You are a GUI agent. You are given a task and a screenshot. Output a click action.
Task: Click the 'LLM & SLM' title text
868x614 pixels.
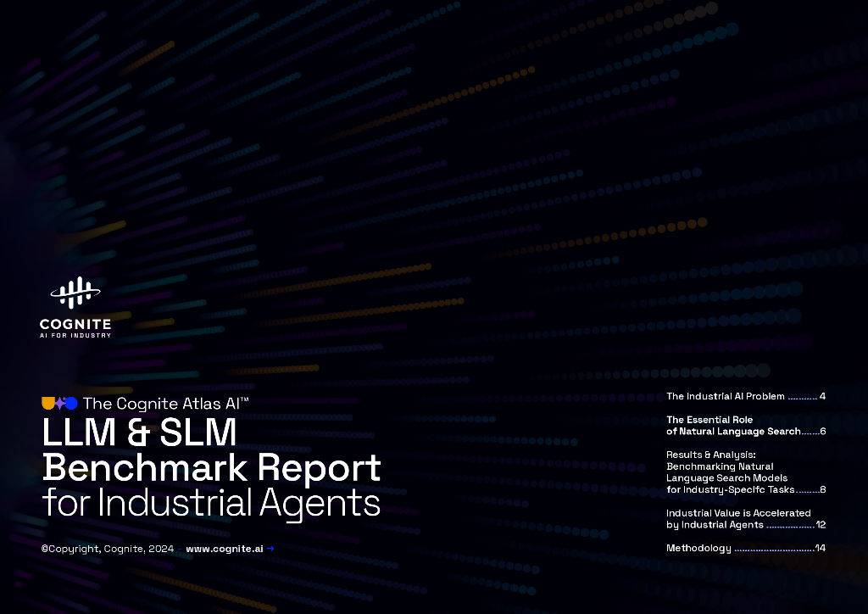[x=140, y=433]
